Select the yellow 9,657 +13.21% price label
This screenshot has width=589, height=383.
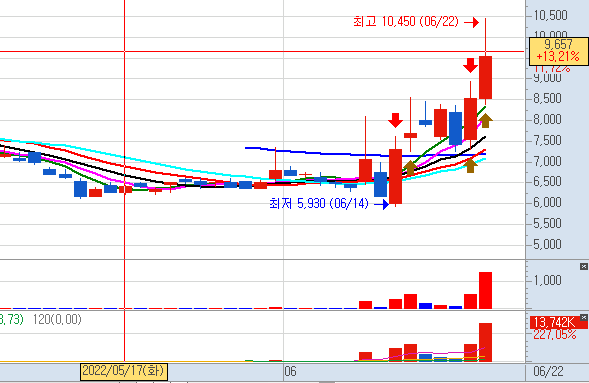[558, 51]
